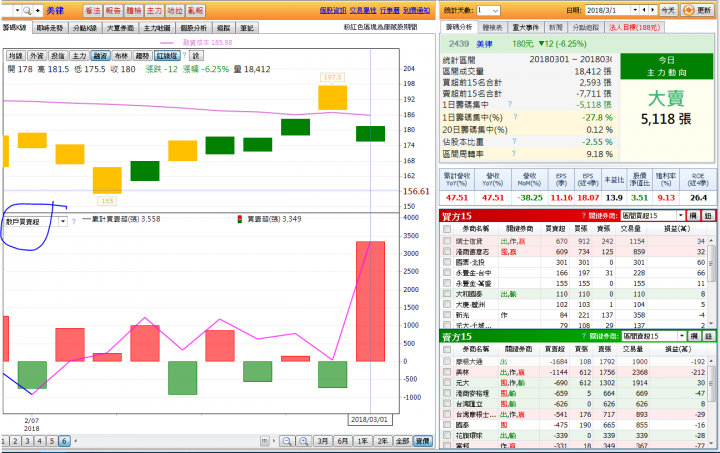Tick the select-all checkbox in 買方15 header
The height and width of the screenshot is (453, 720).
pyautogui.click(x=447, y=229)
